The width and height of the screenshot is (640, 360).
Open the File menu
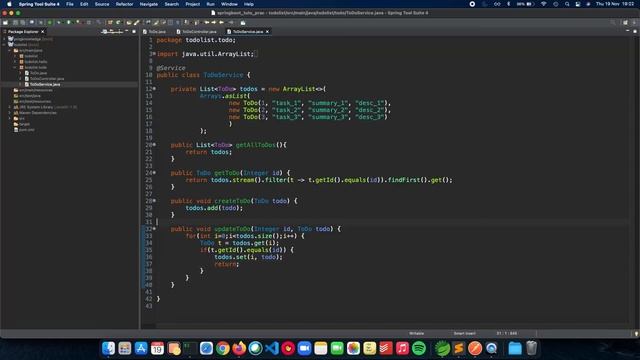coord(70,4)
